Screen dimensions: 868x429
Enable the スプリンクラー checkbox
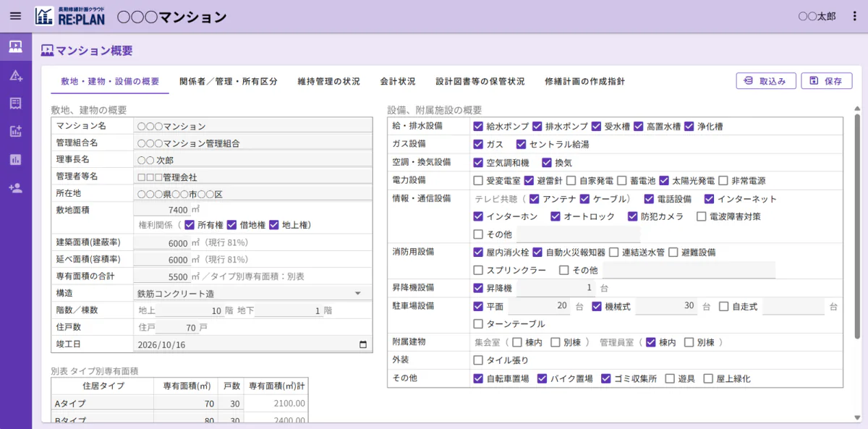pyautogui.click(x=478, y=270)
